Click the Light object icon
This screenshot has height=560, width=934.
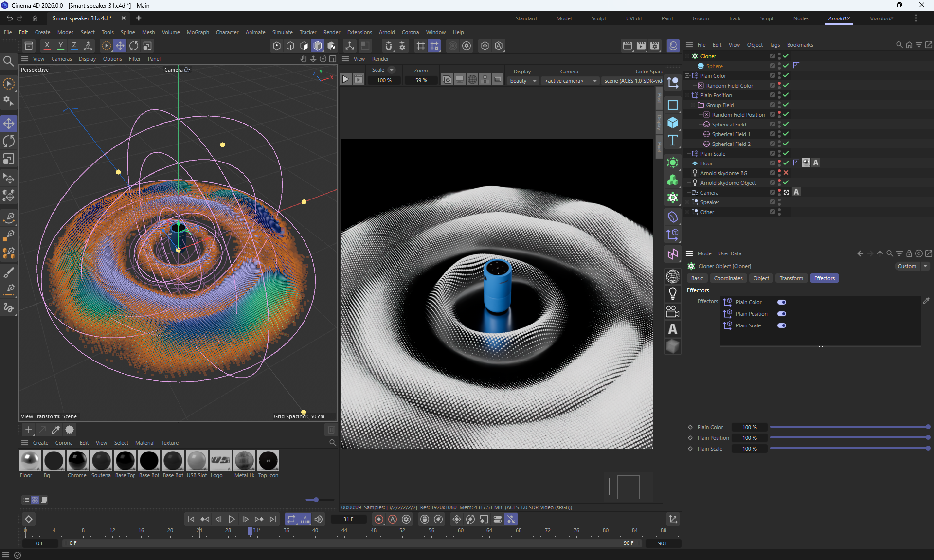[x=673, y=293]
